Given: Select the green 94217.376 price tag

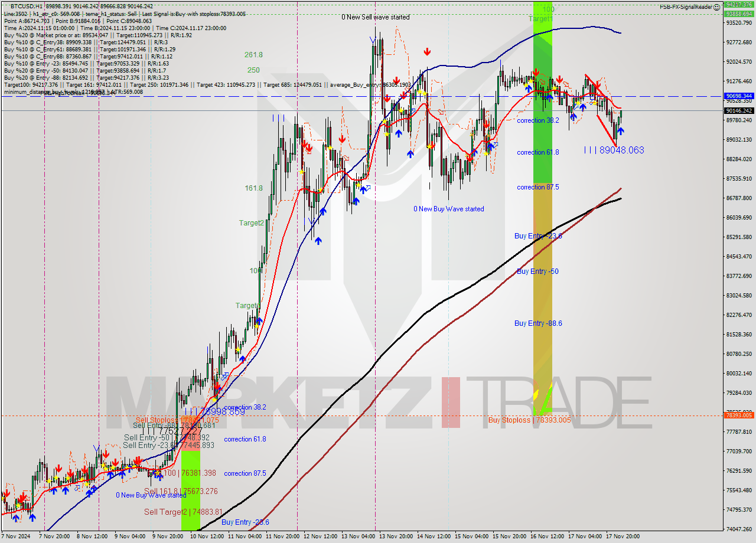Looking at the screenshot, I should pyautogui.click(x=739, y=4).
